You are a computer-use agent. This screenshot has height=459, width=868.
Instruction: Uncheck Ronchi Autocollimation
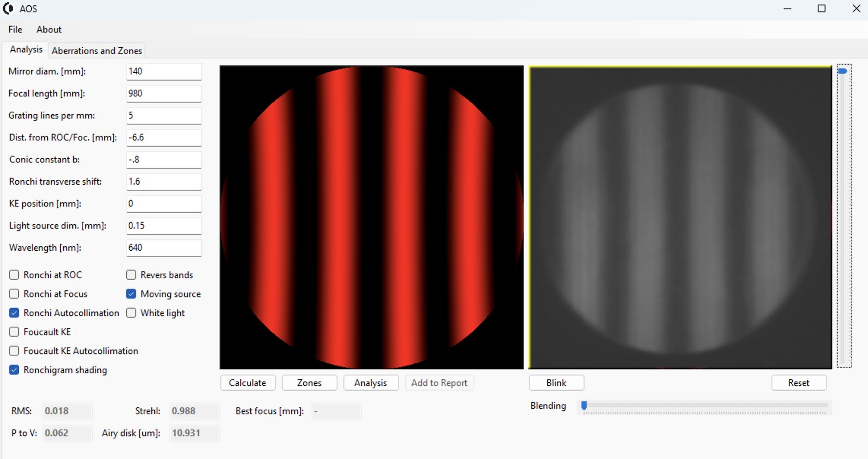14,313
